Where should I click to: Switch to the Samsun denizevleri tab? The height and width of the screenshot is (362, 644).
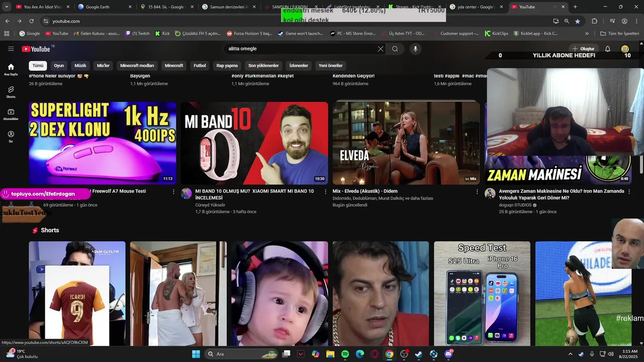coord(229,7)
